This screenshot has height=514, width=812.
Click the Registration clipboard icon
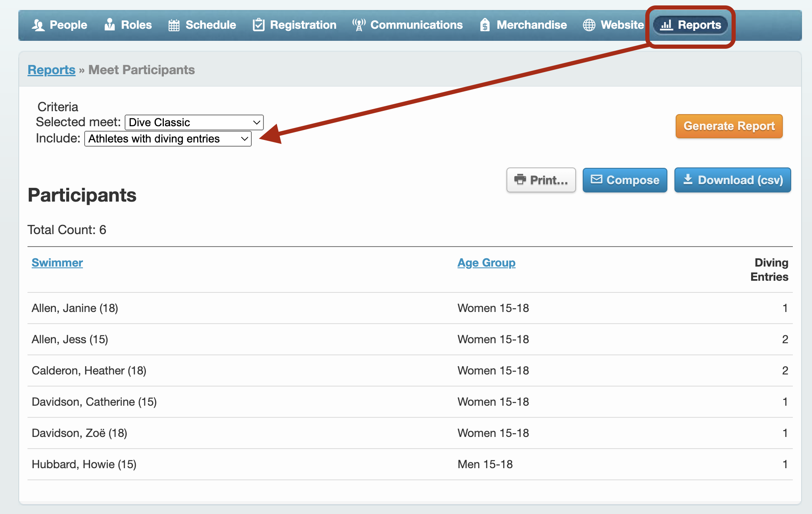click(x=258, y=25)
